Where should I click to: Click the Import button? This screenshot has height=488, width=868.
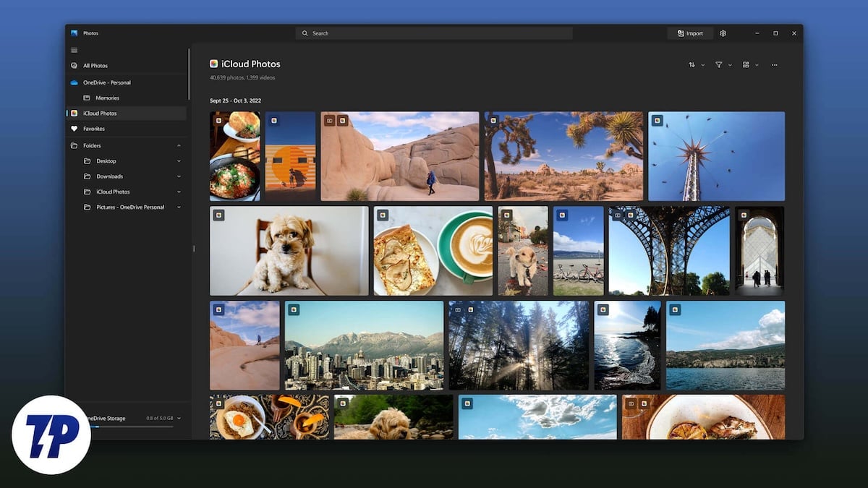click(689, 33)
